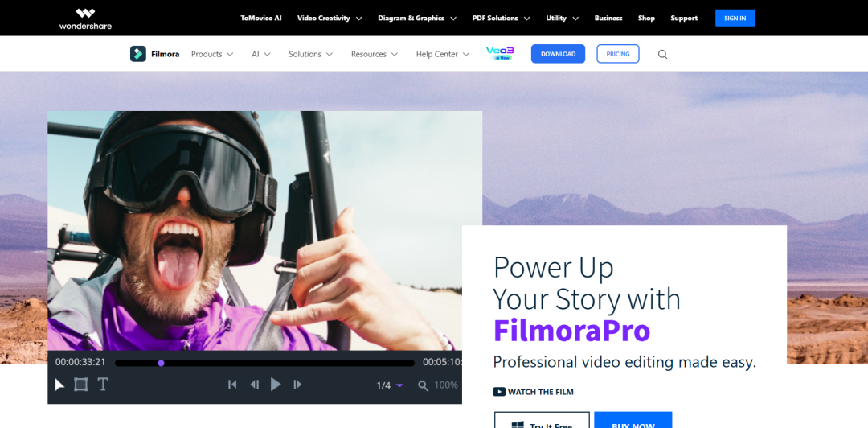Select the arrow pointer tool in player
This screenshot has width=868, height=428.
point(59,385)
